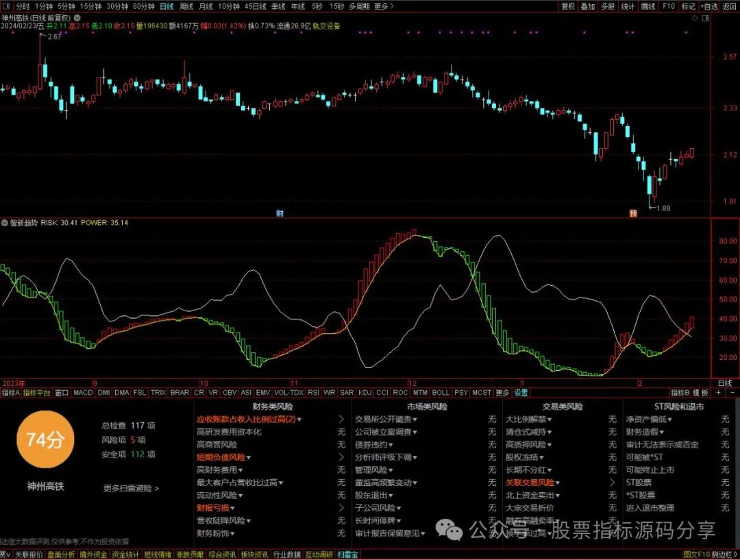Toggle 叠加 overlay button

pyautogui.click(x=588, y=6)
